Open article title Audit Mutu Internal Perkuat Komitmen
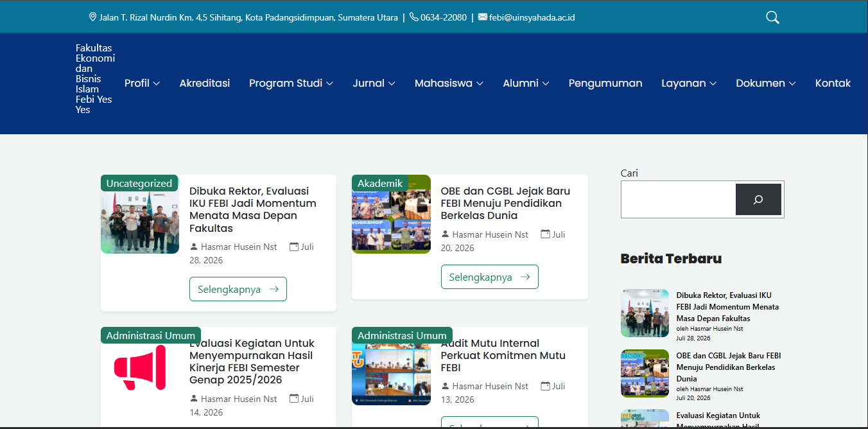 [503, 355]
